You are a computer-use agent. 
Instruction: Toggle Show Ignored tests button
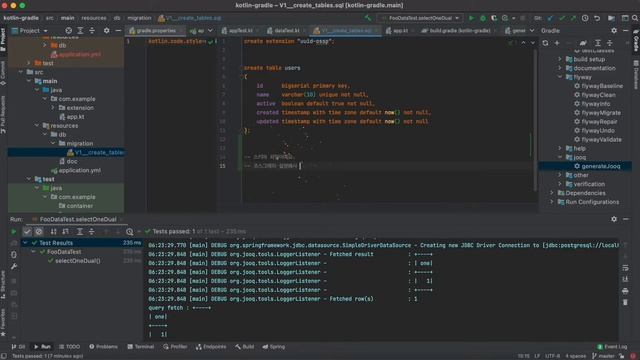[39, 231]
